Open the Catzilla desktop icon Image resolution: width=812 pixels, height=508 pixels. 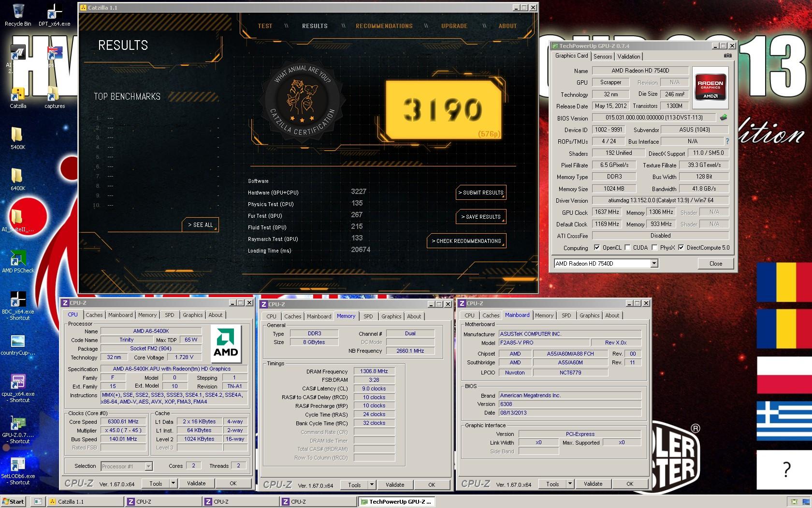pos(18,98)
